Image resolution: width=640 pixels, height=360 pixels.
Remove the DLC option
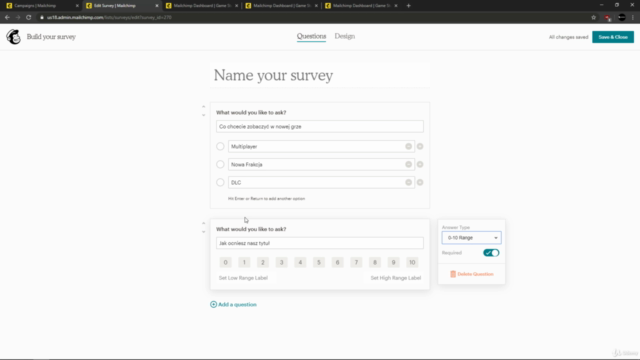[x=409, y=182]
